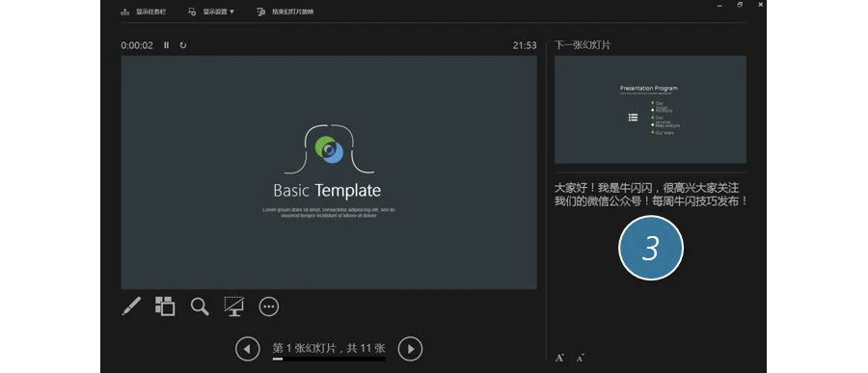The width and height of the screenshot is (868, 373).
Task: Click the clock time 21:53
Action: pos(525,45)
